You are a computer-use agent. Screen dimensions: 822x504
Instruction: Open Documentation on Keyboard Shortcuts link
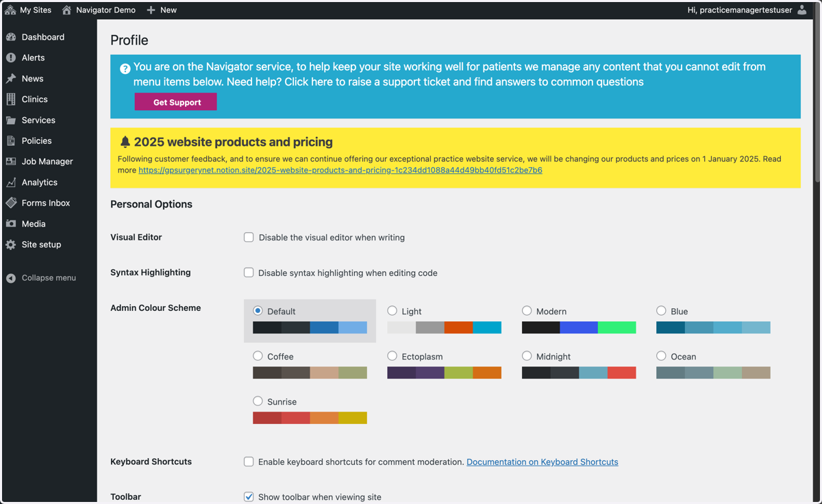click(x=543, y=462)
